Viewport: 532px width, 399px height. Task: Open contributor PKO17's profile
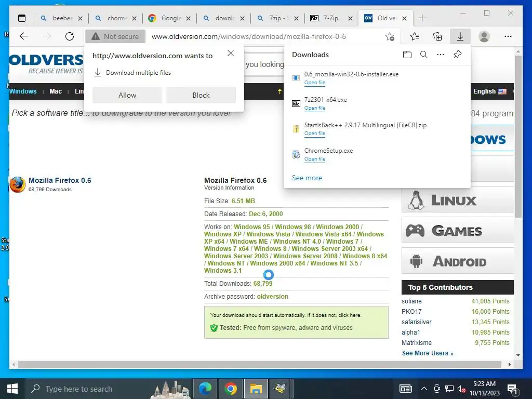(x=411, y=312)
